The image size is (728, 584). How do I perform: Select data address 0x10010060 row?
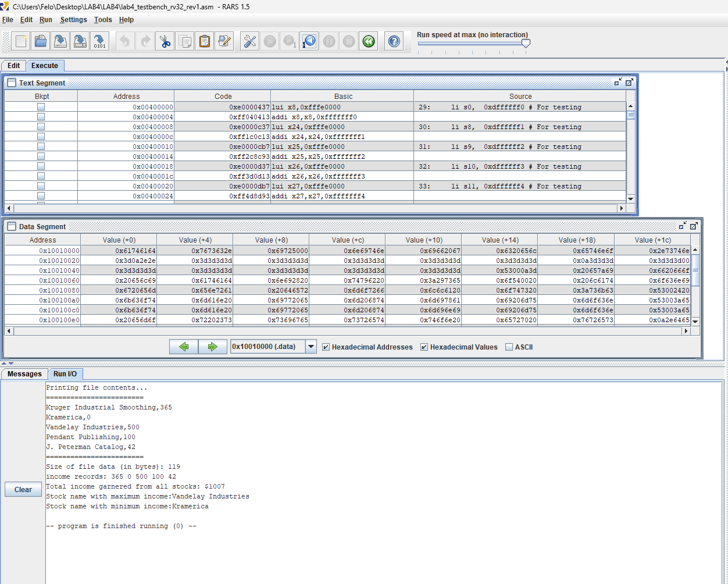coord(42,280)
